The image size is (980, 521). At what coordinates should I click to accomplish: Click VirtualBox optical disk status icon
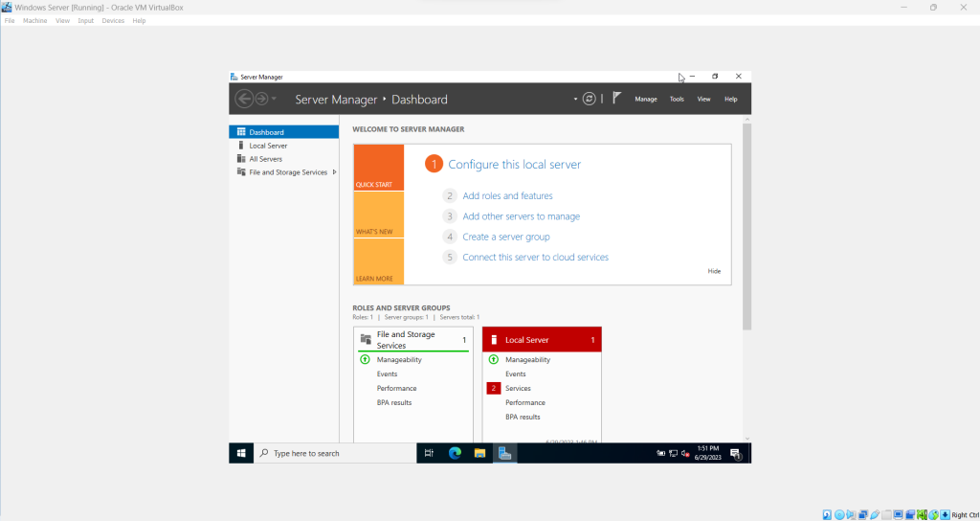[839, 514]
